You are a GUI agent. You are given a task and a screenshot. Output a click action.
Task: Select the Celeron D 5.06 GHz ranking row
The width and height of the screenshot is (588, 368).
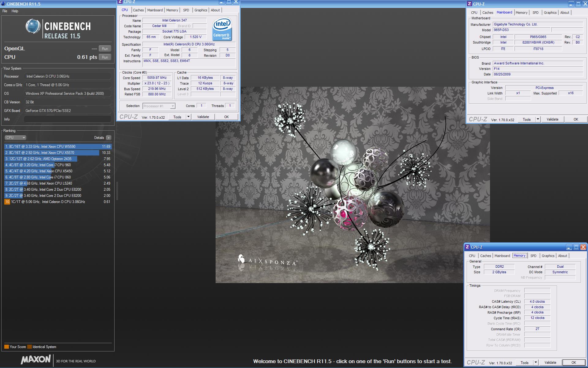pos(58,202)
